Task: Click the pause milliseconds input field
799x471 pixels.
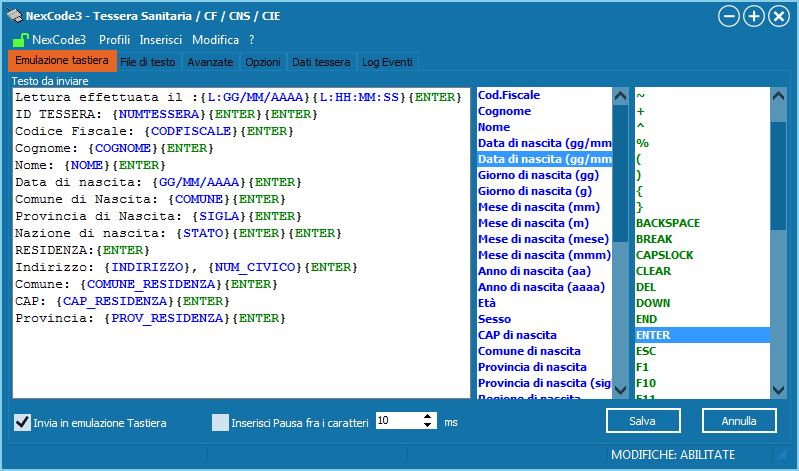Action: coord(397,422)
